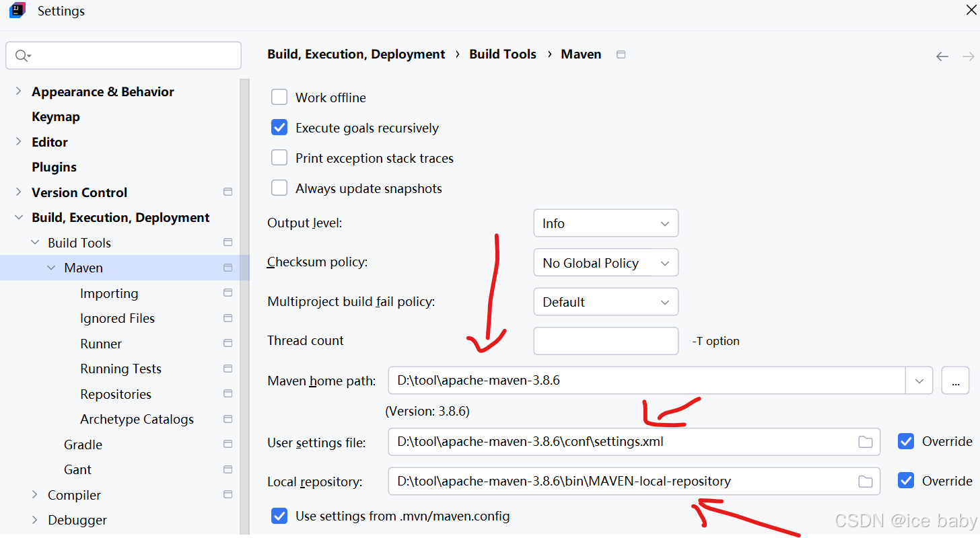Image resolution: width=980 pixels, height=538 pixels.
Task: Click project-level icon beside Gant
Action: point(228,469)
